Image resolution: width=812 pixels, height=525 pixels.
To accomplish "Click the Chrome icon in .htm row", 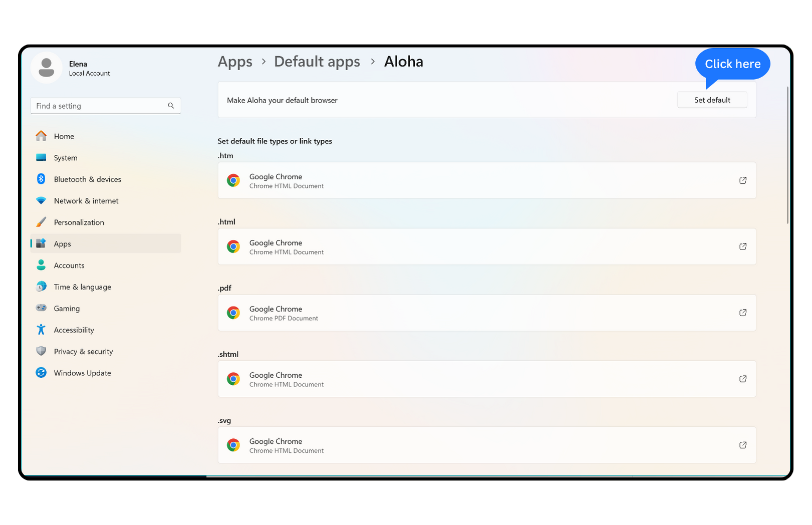I will pos(233,180).
